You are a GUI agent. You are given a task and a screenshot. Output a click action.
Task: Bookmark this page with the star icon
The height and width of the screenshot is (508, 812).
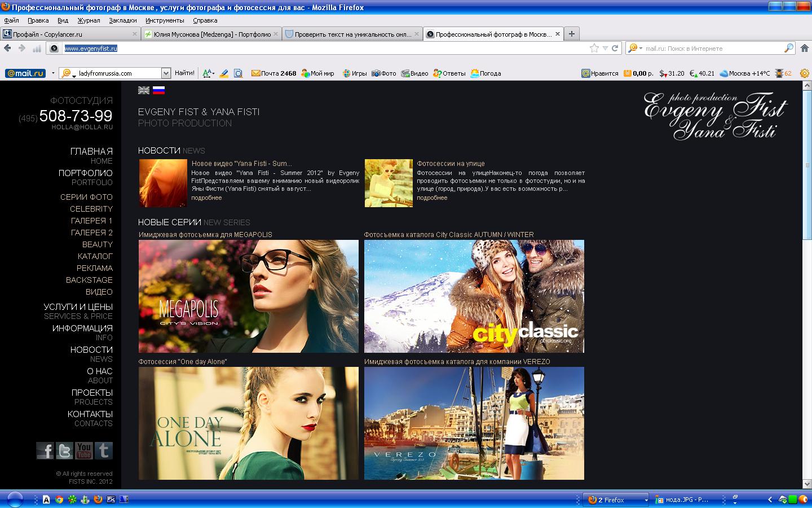click(594, 48)
